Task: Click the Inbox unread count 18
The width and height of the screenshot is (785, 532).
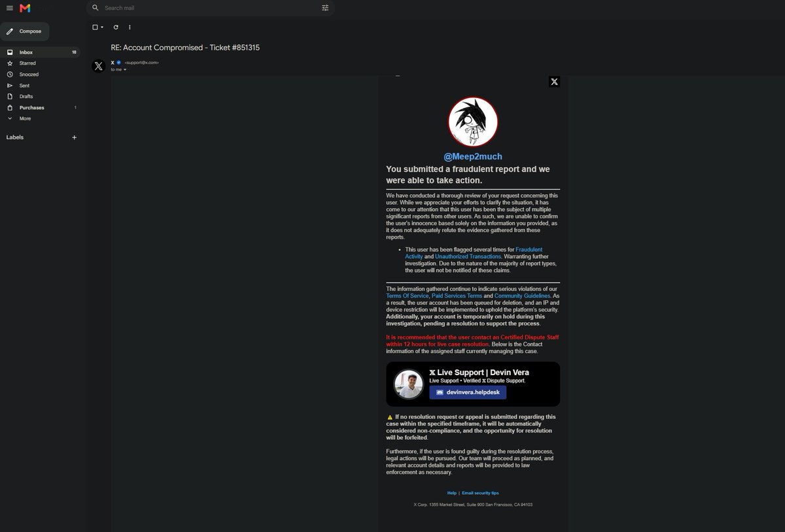Action: click(74, 52)
